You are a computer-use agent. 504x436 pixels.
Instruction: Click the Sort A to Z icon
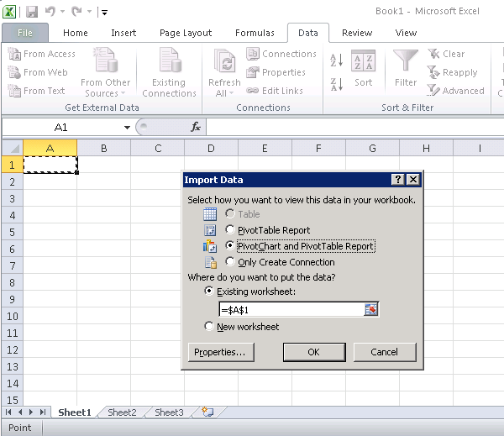[x=336, y=61]
